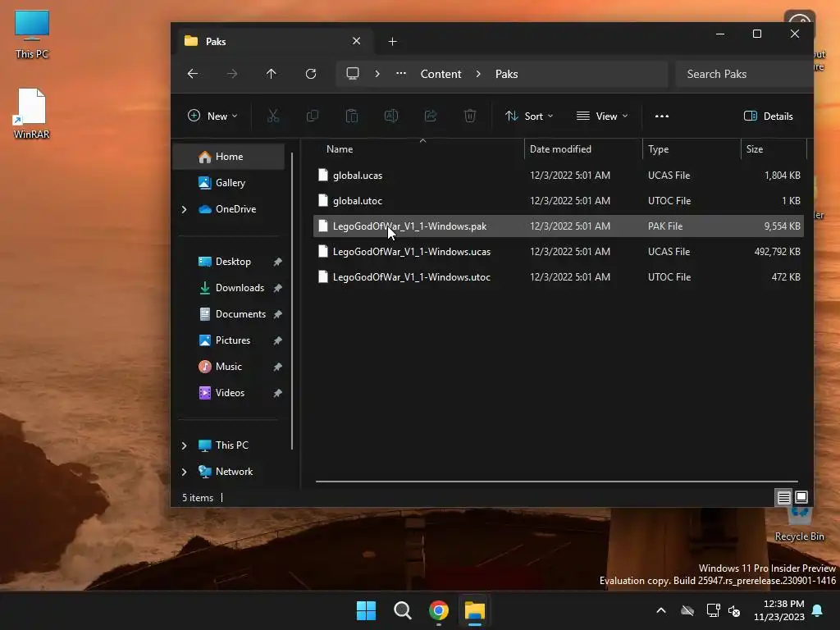Image resolution: width=840 pixels, height=630 pixels.
Task: Open taskbar Search magnifier
Action: (x=402, y=610)
